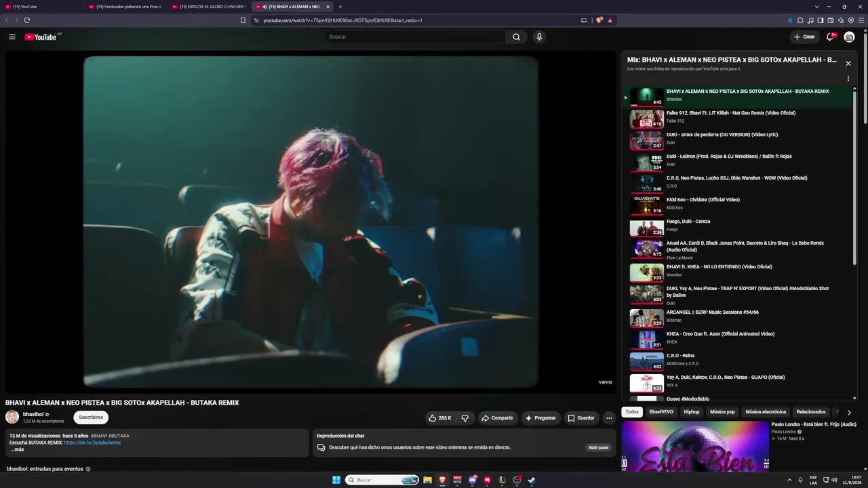Click the browser address bar URL
The image size is (868, 488).
click(342, 20)
